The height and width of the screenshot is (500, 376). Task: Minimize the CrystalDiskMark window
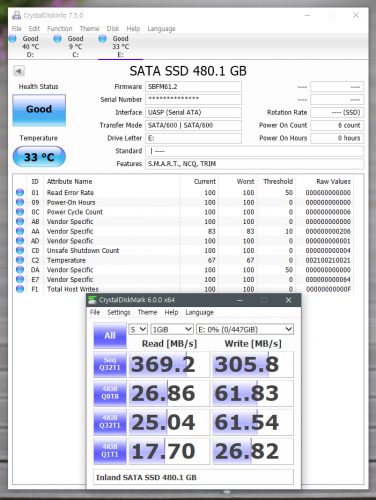239,300
